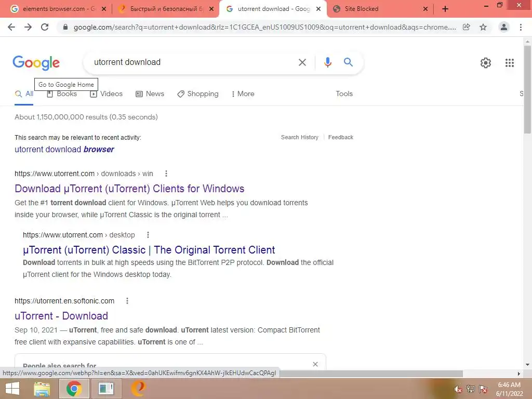Click the muted volume tray icon
Viewport: 532px width, 399px height.
(457, 389)
